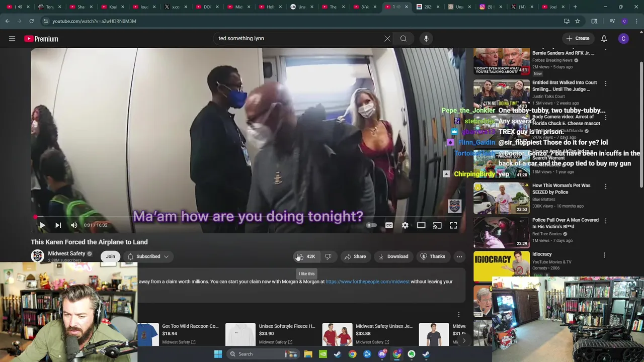The image size is (644, 362).
Task: Dislike the video
Action: pyautogui.click(x=328, y=256)
